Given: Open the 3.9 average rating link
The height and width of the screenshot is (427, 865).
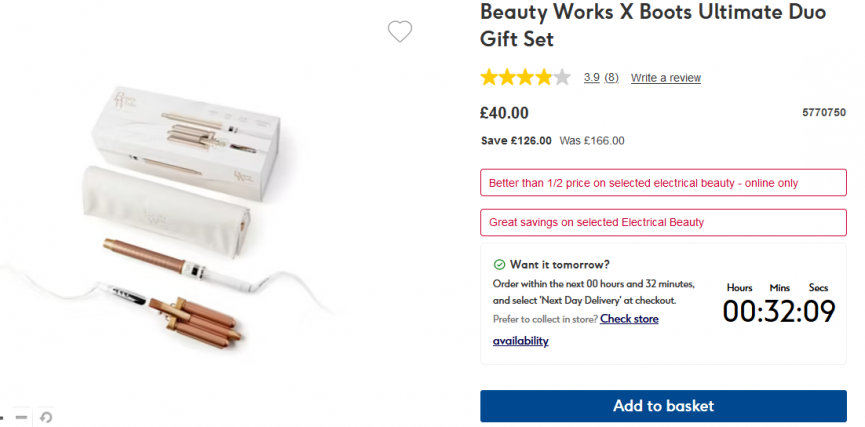Looking at the screenshot, I should 591,78.
